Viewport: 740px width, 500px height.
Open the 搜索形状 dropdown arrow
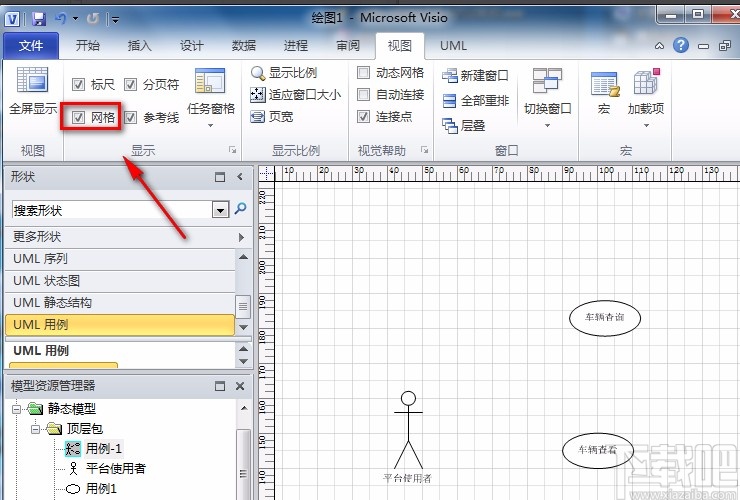point(220,210)
